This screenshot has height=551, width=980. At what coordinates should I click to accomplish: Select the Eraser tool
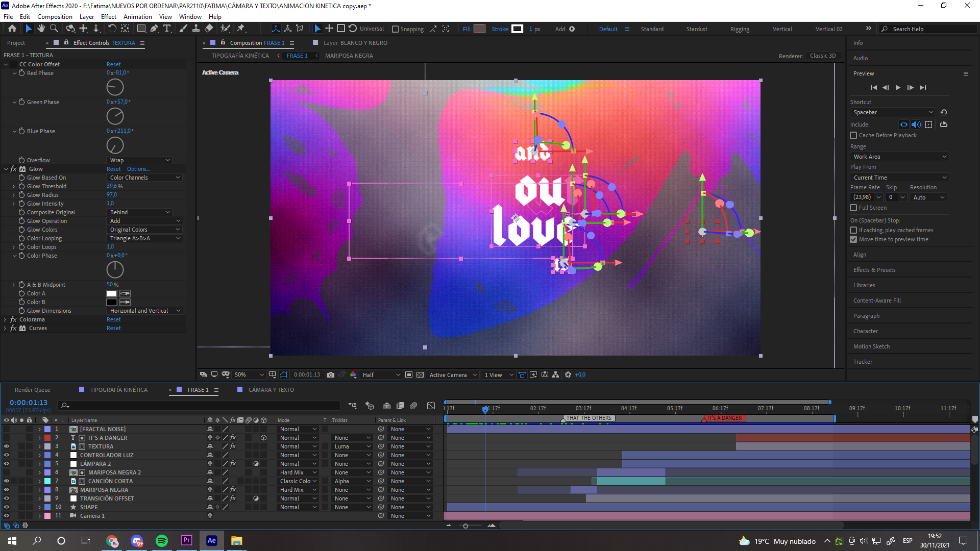209,29
